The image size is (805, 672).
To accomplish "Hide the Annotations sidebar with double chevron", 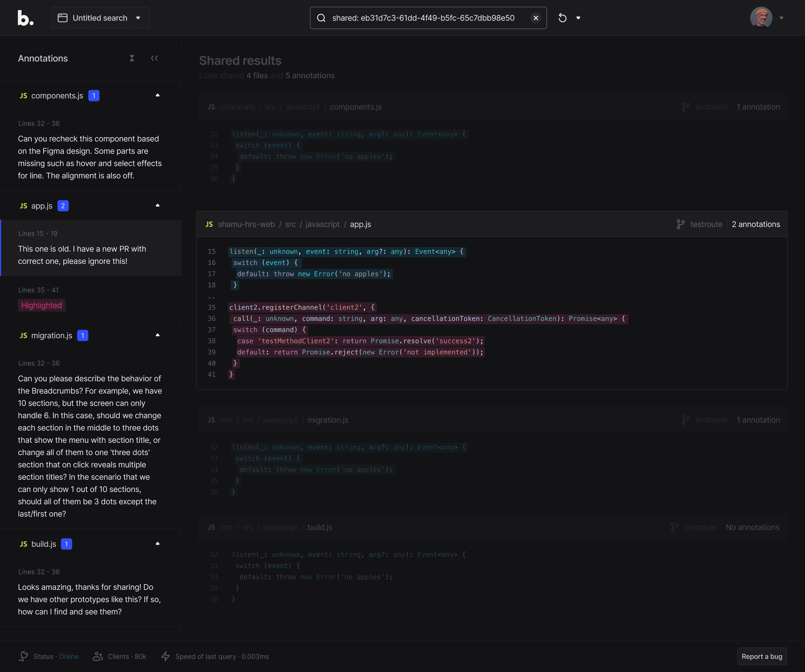I will [x=154, y=58].
